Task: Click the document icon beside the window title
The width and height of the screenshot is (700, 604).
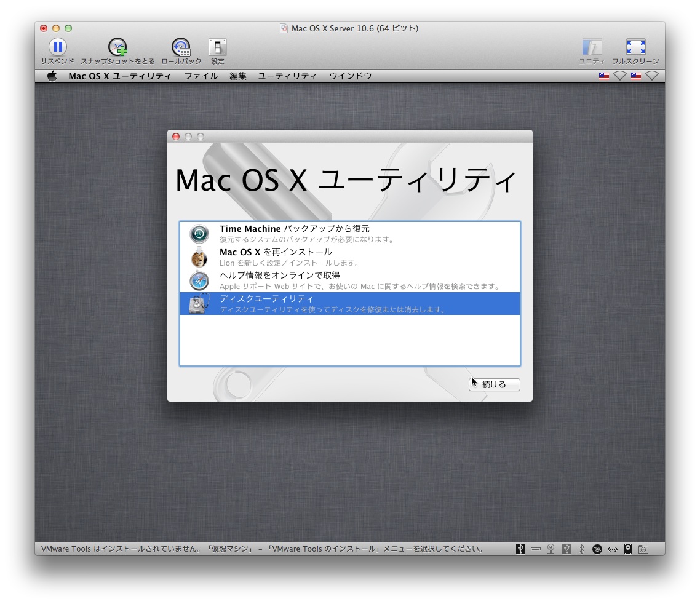Action: (284, 28)
